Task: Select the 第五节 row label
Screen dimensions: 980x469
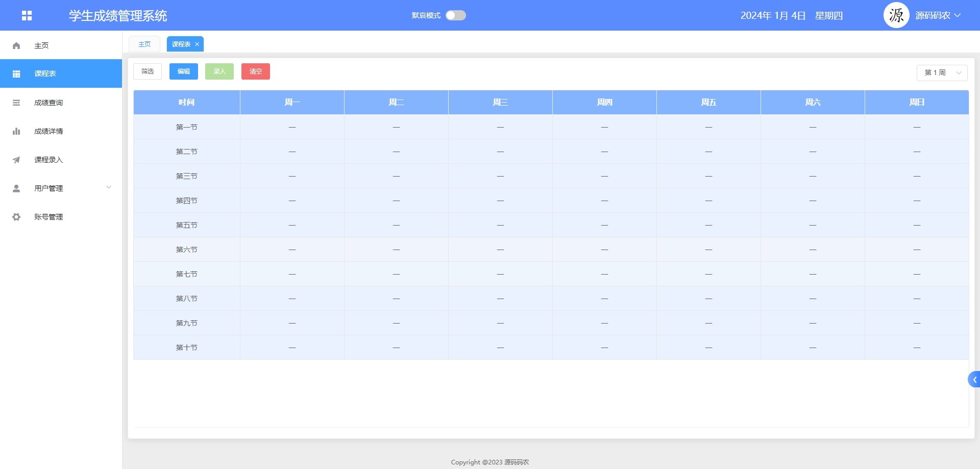Action: click(x=187, y=225)
